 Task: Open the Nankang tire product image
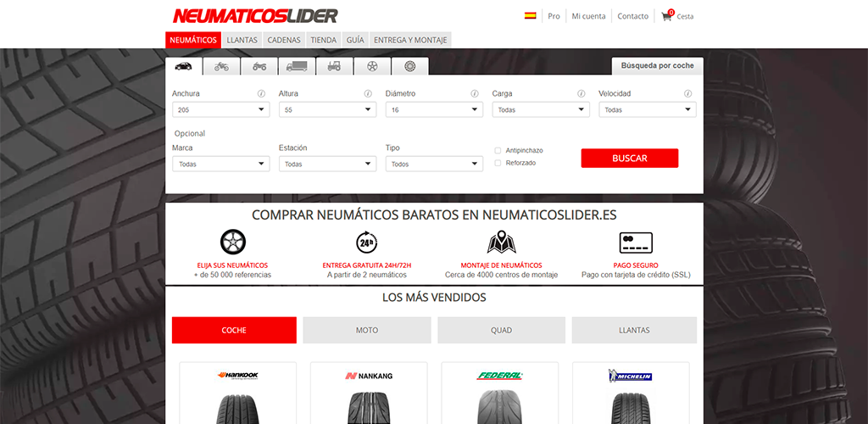pyautogui.click(x=369, y=407)
